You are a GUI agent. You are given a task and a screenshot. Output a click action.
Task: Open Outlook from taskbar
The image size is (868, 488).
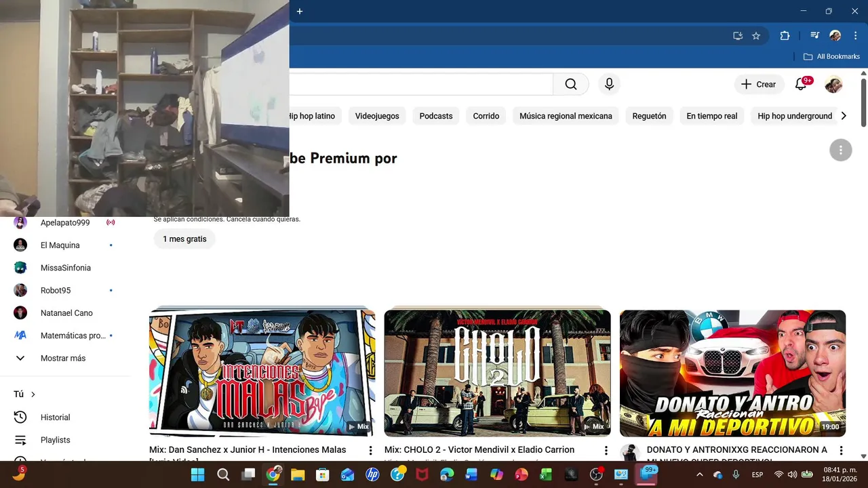pos(347,474)
